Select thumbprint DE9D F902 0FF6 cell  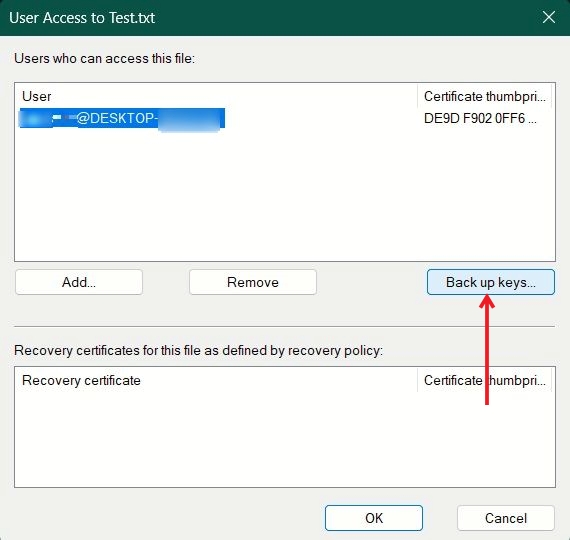pos(480,119)
